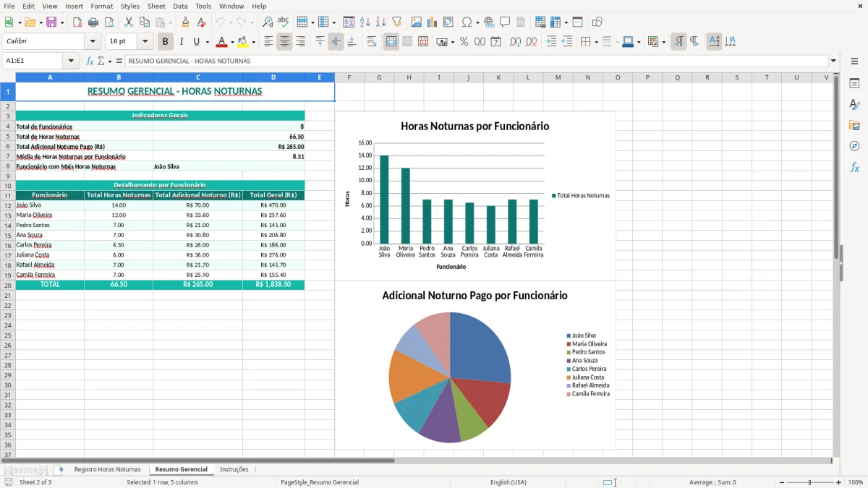Enable AutoFilter funnel icon

point(396,22)
